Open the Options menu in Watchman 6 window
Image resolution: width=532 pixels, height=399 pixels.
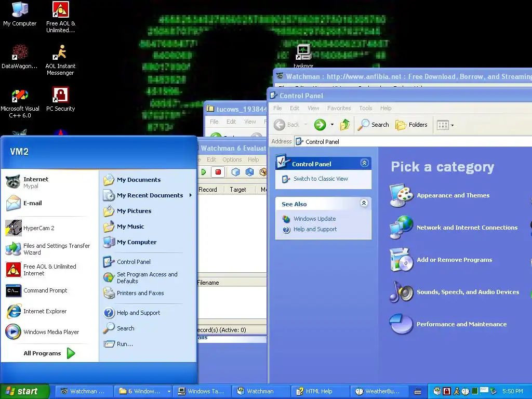tap(232, 159)
